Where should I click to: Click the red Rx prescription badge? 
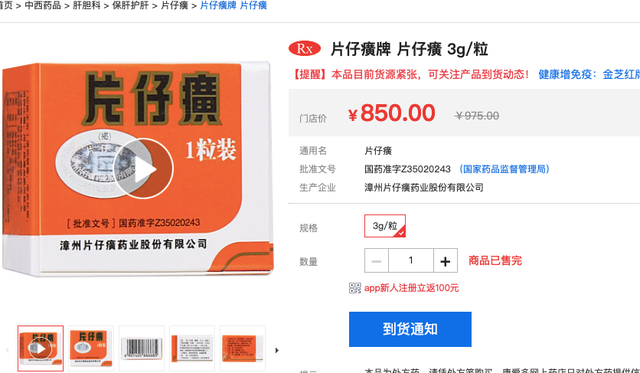tap(304, 49)
